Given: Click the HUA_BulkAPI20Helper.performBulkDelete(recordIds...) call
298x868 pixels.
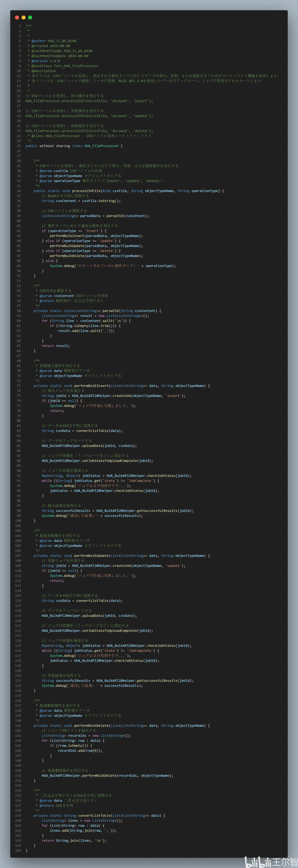Looking at the screenshot, I should point(108,776).
